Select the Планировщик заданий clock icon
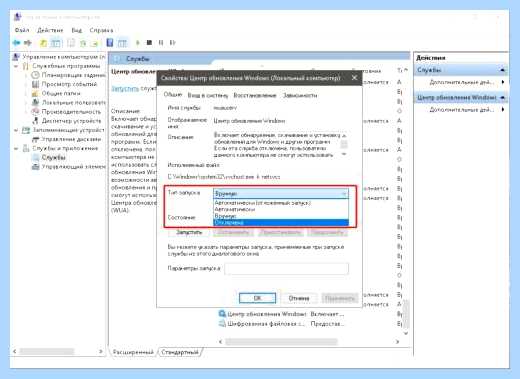This screenshot has height=379, width=520. (35, 75)
